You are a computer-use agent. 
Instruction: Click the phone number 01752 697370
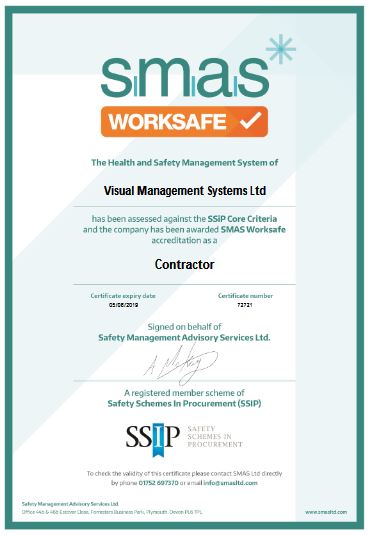(x=159, y=483)
